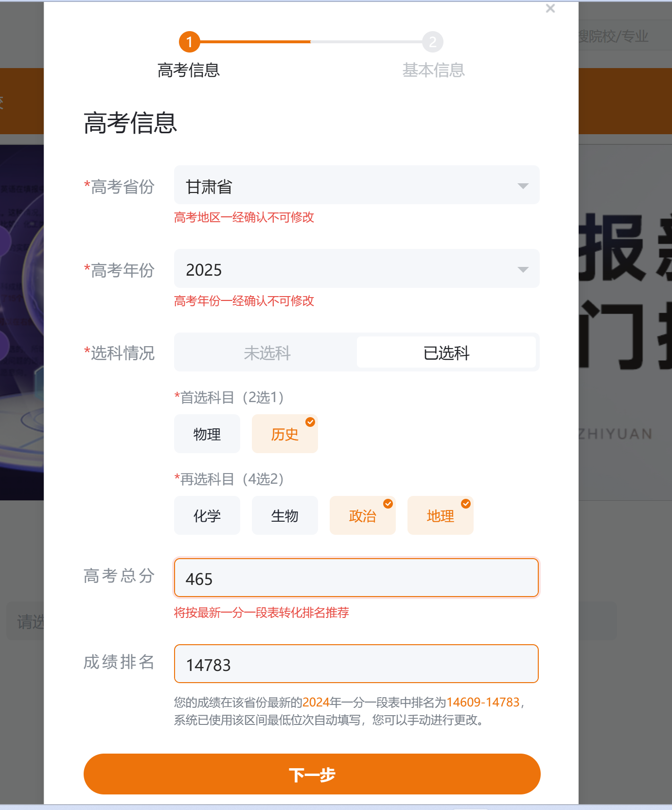This screenshot has width=672, height=810.
Task: Select 化学 as elective subject
Action: (x=207, y=515)
